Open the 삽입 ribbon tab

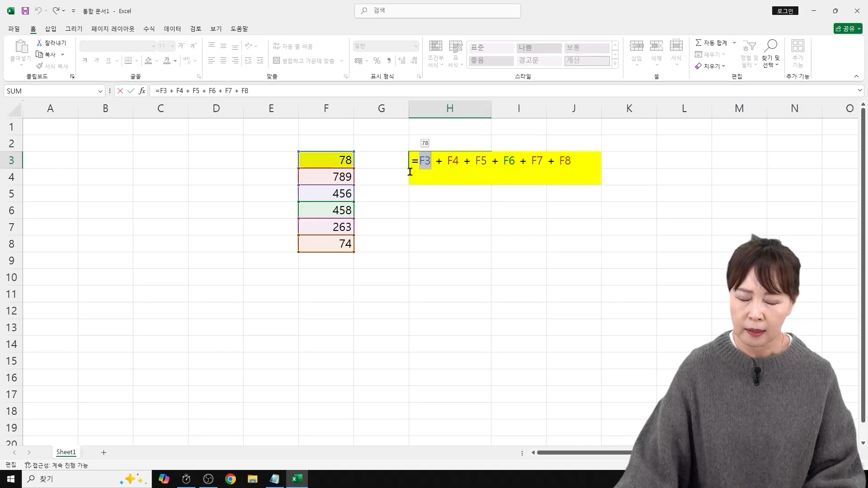click(51, 28)
